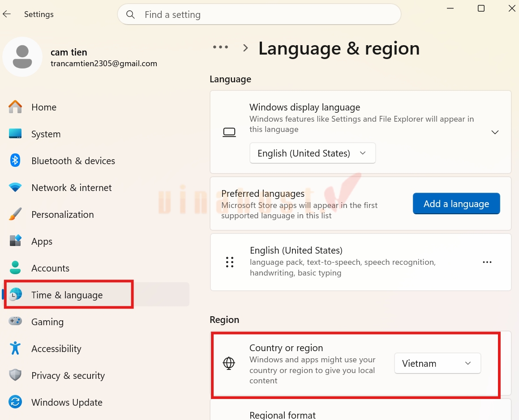Click the Privacy shield icon
Viewport: 519px width, 420px height.
[15, 375]
